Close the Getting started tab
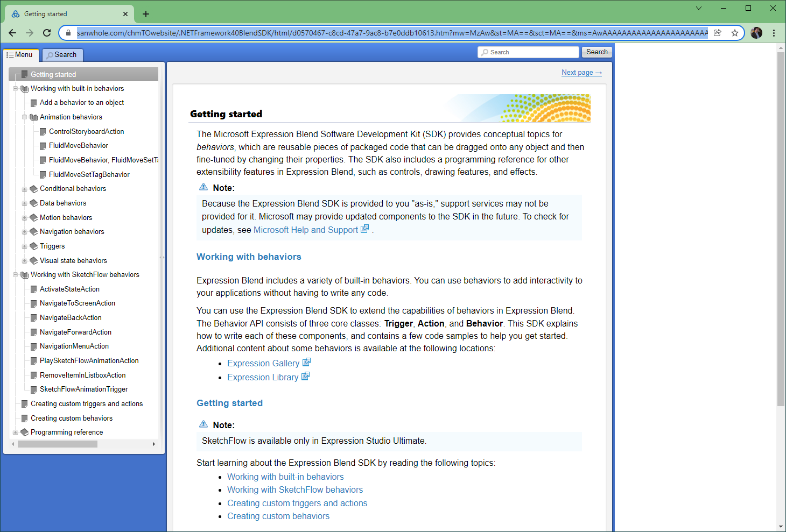This screenshot has height=532, width=786. (125, 14)
